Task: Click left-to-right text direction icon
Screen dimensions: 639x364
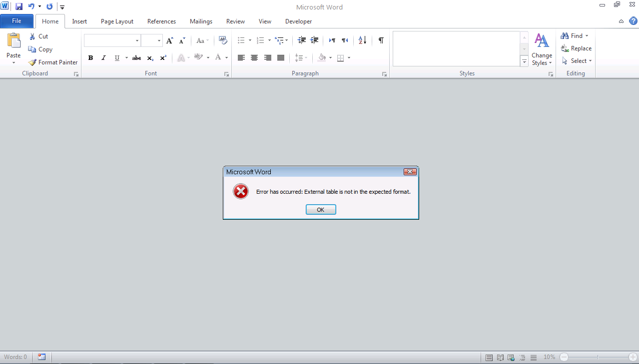Action: click(332, 40)
